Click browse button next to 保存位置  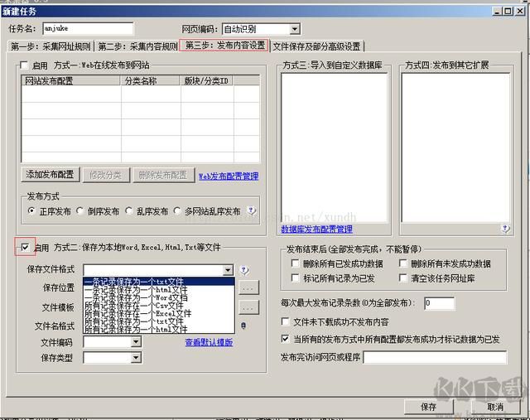[x=248, y=287]
